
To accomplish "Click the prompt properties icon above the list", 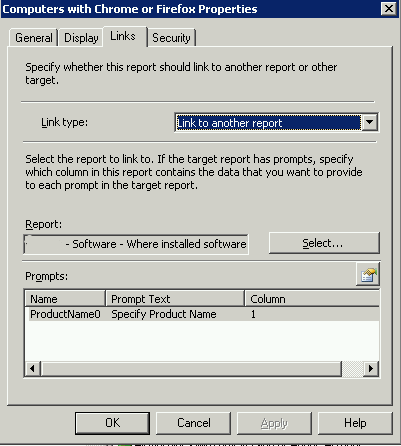I will pos(368,274).
